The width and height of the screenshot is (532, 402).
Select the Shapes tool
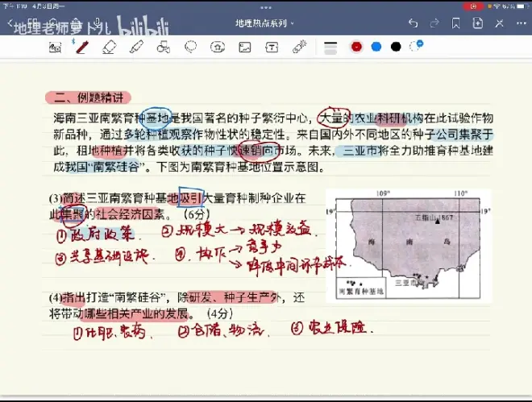[x=164, y=47]
